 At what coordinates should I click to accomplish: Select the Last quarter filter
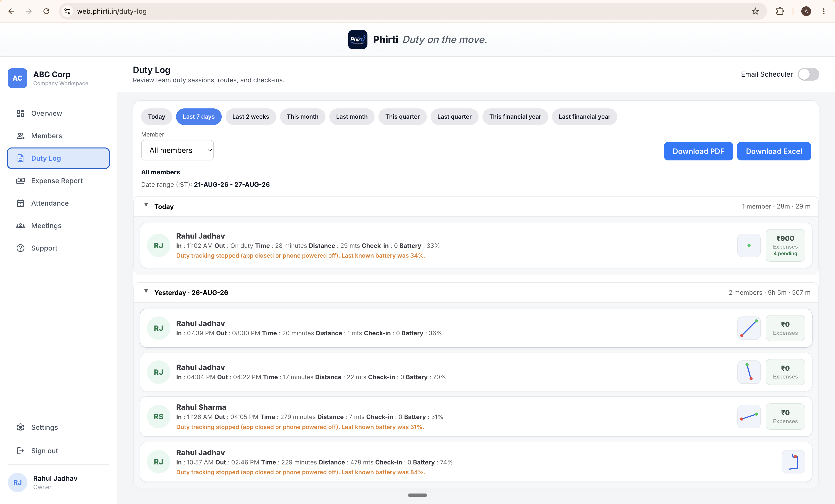454,116
